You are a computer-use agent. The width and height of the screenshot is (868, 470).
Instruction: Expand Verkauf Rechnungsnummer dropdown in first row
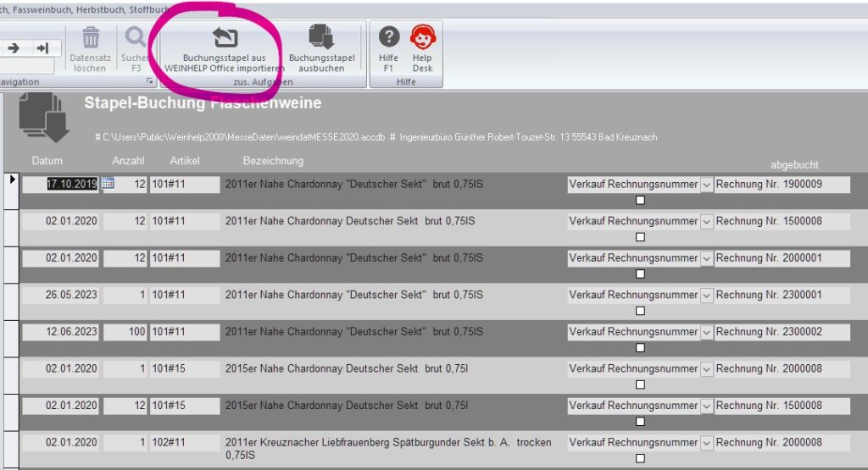pos(706,185)
